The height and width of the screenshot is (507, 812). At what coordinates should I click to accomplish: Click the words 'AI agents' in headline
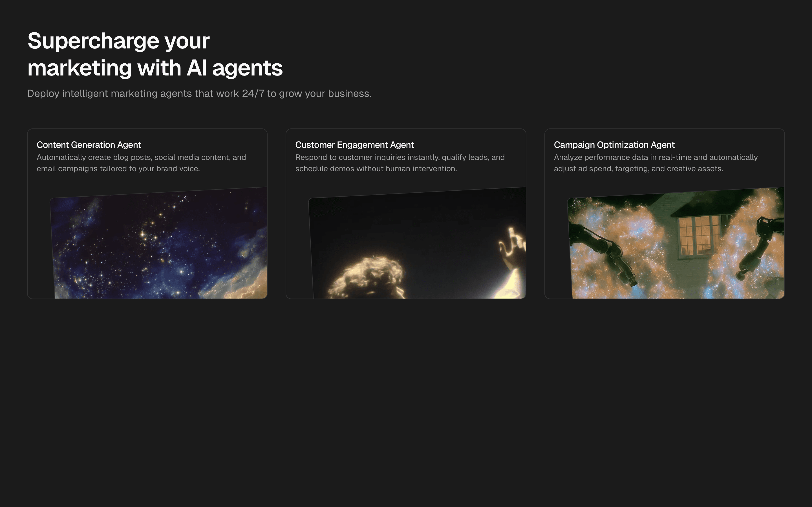click(234, 68)
